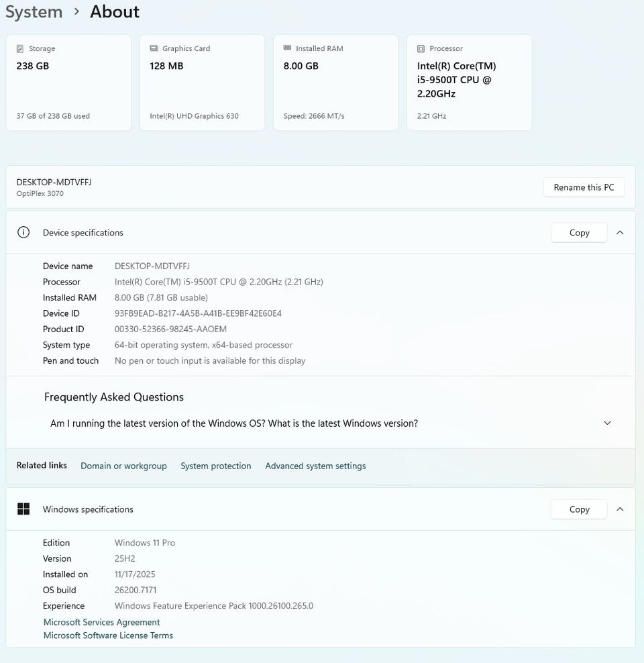Expand the latest Windows version FAQ
Screen dimensions: 644x663
607,423
